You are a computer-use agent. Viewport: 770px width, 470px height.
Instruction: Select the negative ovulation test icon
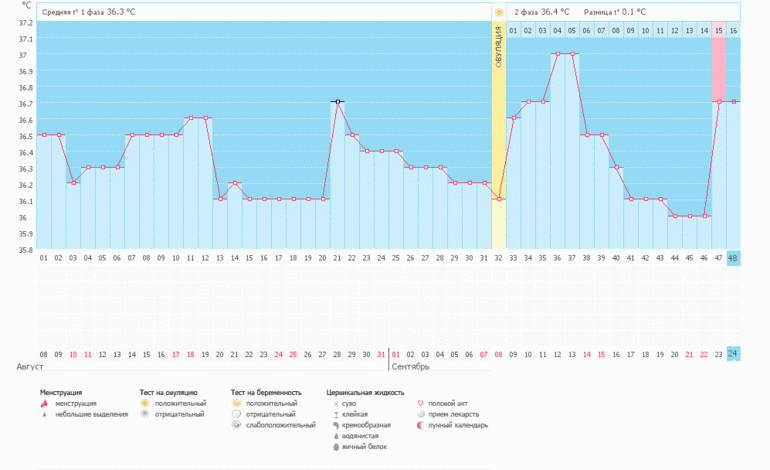[x=145, y=414]
